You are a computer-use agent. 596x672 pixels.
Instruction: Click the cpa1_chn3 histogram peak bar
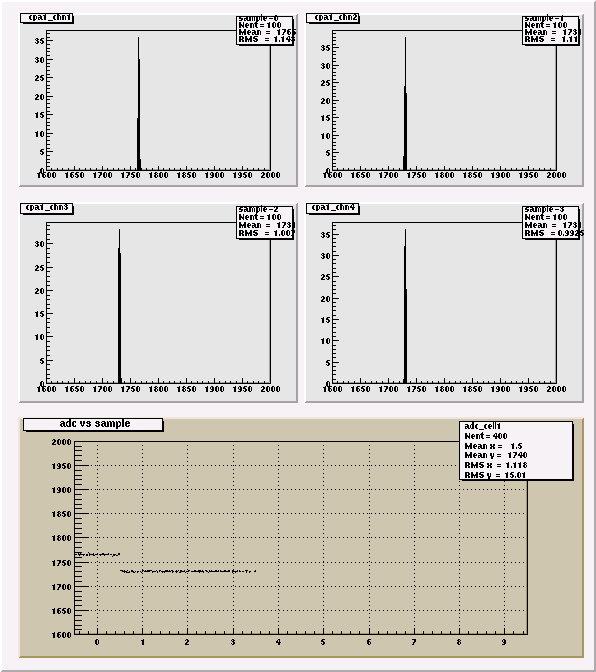click(x=120, y=306)
